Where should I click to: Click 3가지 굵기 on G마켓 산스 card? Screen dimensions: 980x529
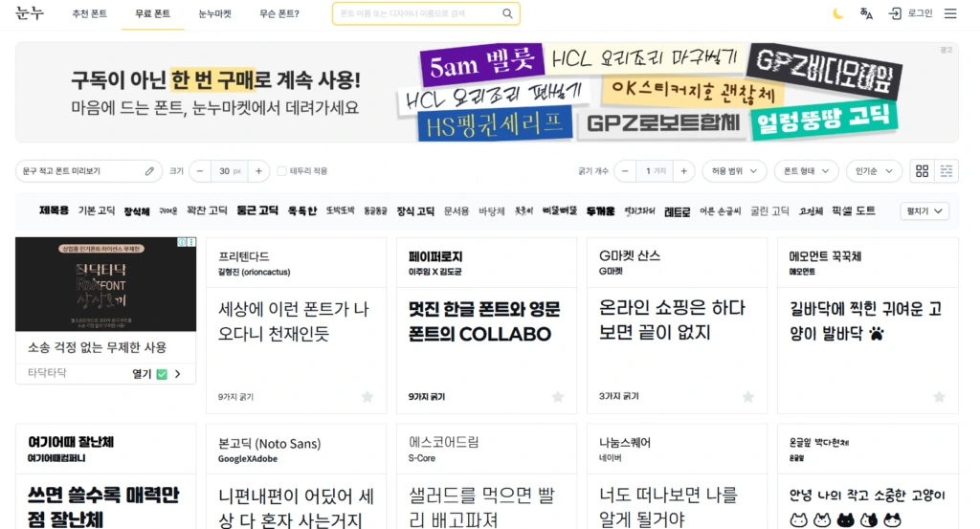click(619, 396)
